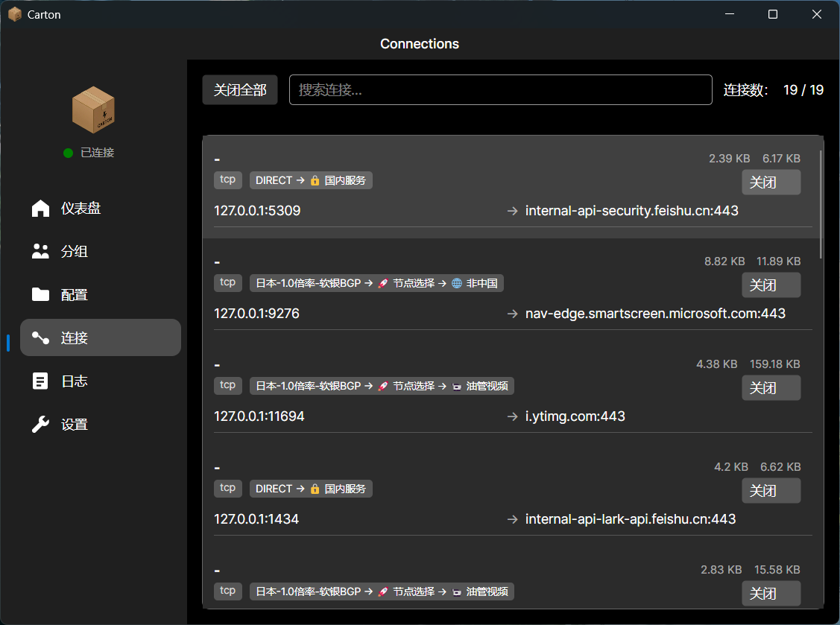Viewport: 840px width, 625px height.
Task: Open the 配置 configuration page
Action: tap(101, 294)
